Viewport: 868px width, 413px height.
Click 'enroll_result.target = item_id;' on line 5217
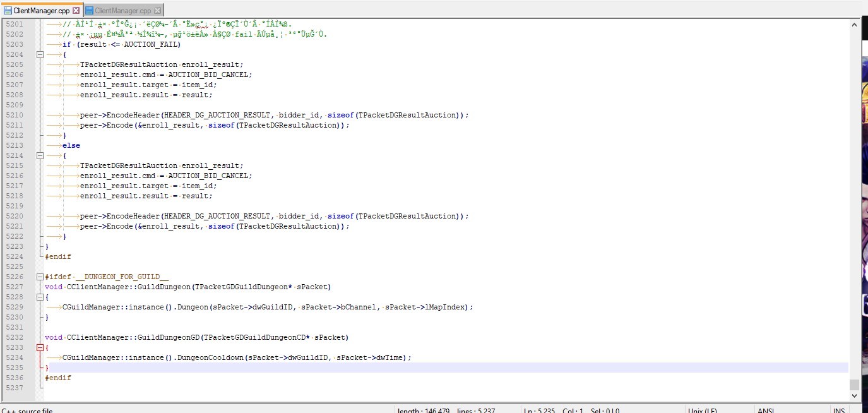(148, 186)
